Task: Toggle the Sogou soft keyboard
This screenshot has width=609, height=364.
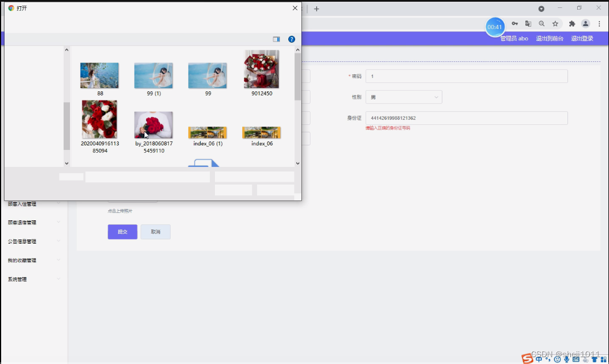Action: point(575,359)
